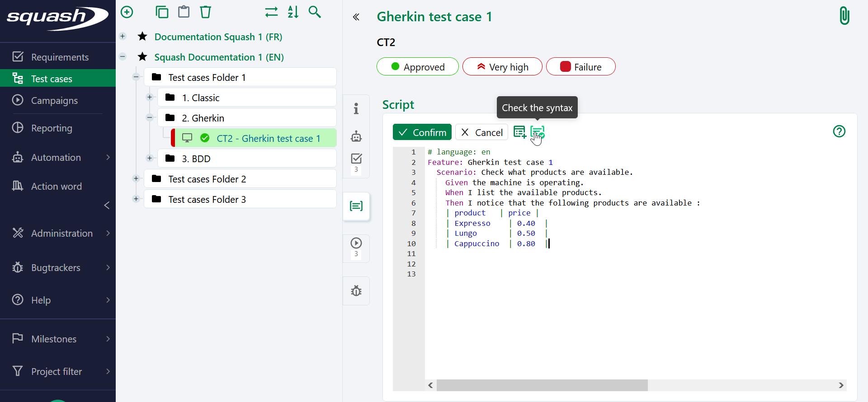Collapse the left navigation sidebar
Viewport: 868px width, 402px height.
tap(107, 206)
